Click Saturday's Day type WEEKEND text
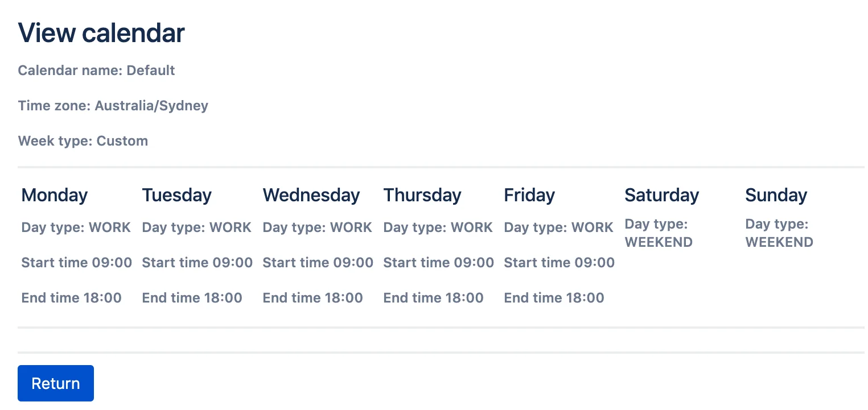The width and height of the screenshot is (868, 410). (659, 233)
